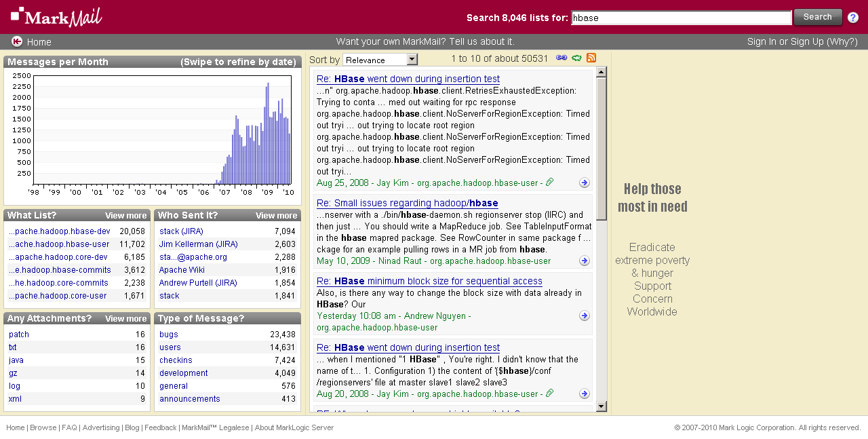
Task: Filter by development message type
Action: pos(184,373)
